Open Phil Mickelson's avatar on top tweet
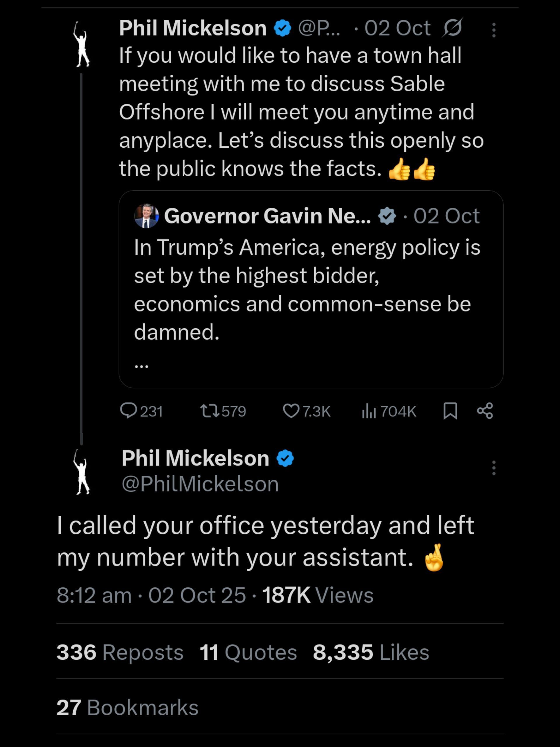This screenshot has height=747, width=560. coord(81,44)
